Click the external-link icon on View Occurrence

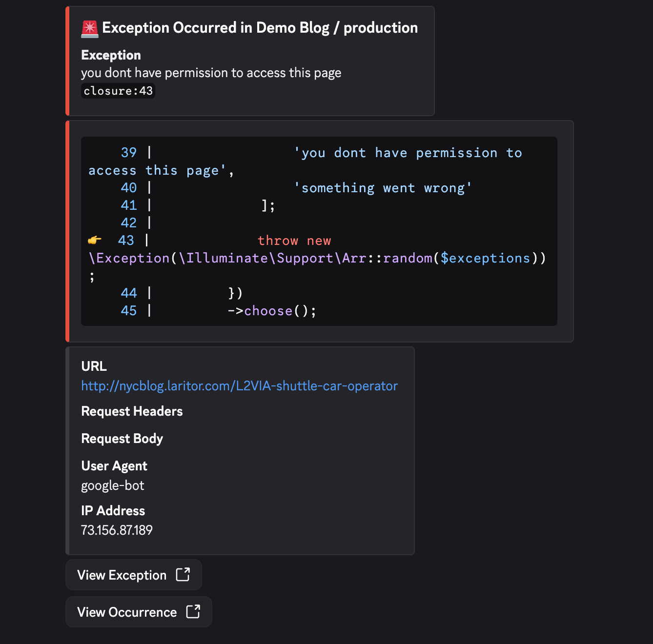point(194,612)
